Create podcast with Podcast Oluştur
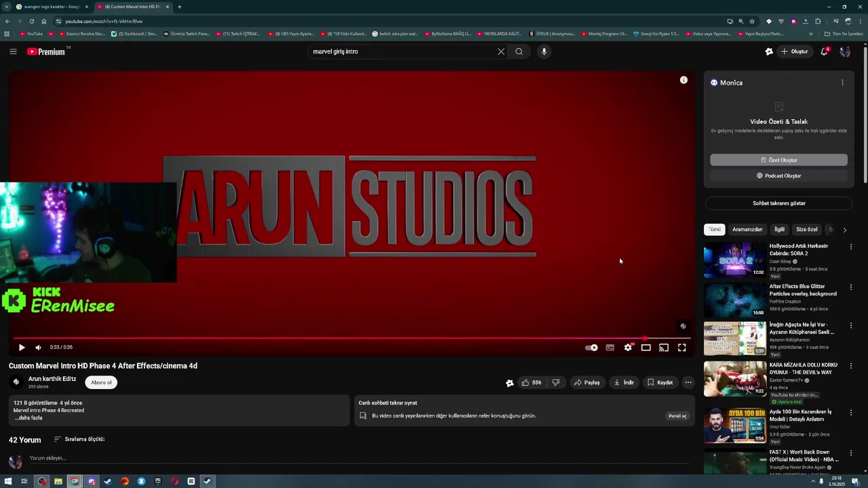 pos(778,176)
